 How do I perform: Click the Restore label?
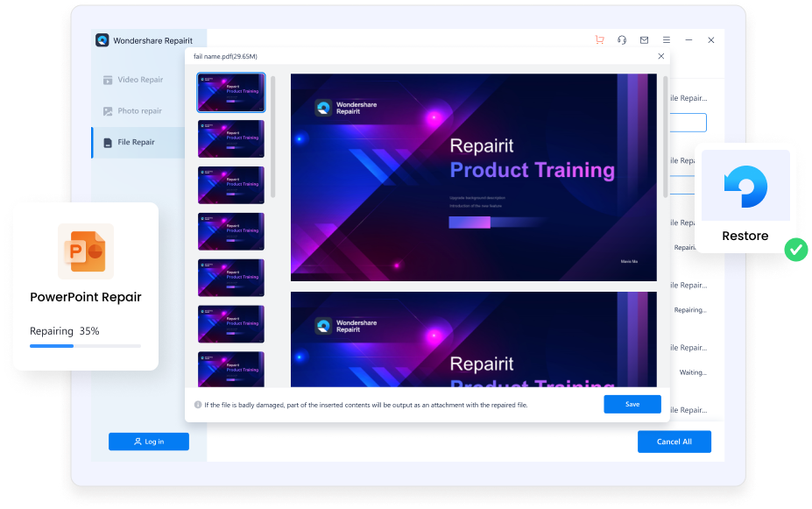tap(745, 237)
